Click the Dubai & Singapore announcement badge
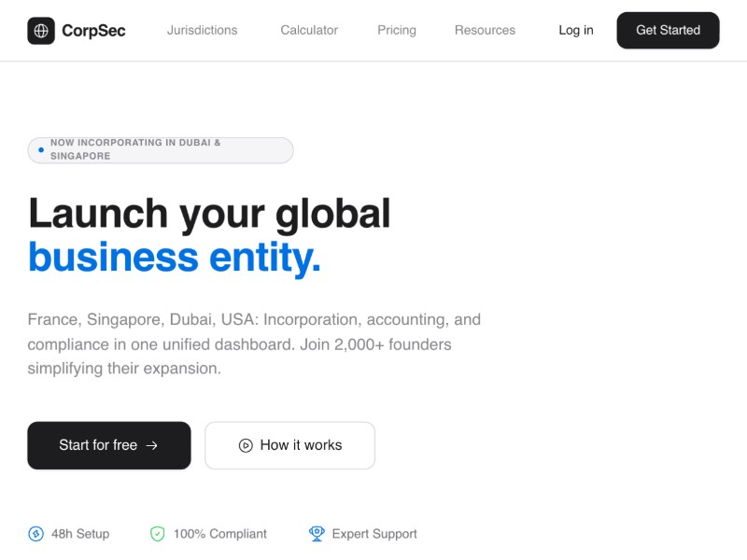Viewport: 747px width, 560px height. pos(161,150)
